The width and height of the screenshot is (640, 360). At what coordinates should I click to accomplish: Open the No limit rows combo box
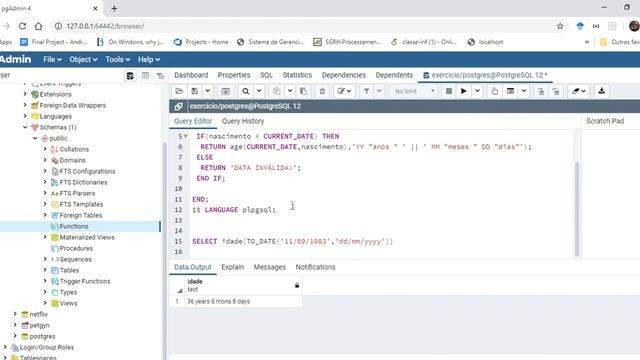coord(414,91)
